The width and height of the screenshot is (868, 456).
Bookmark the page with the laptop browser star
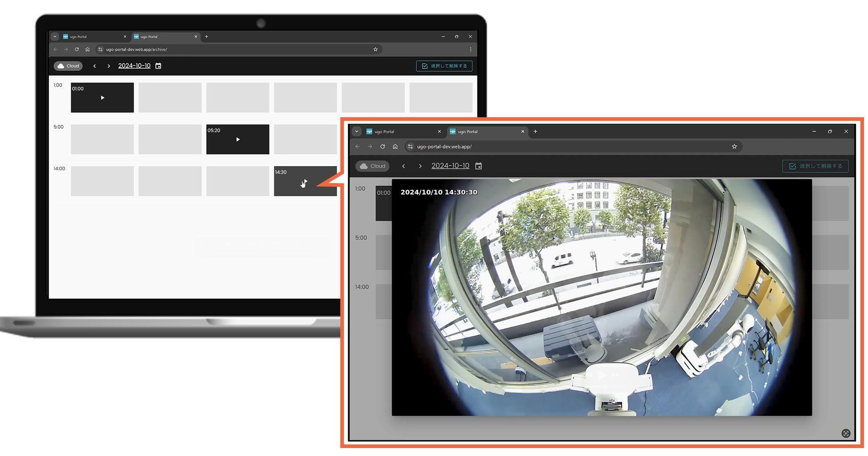pos(375,49)
